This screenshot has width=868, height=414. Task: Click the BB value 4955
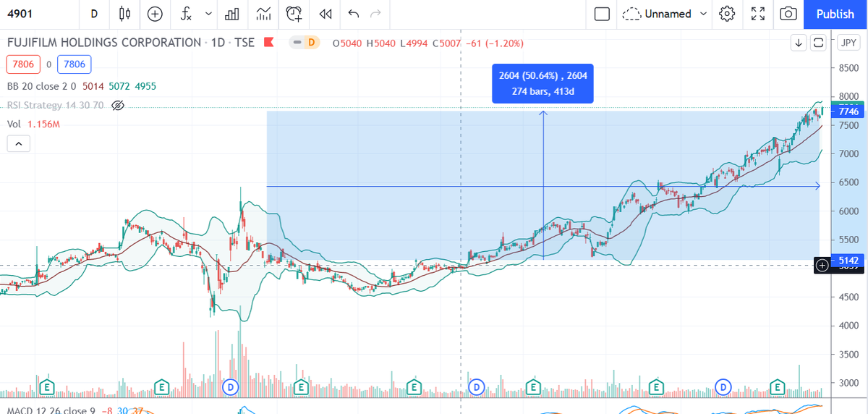[x=145, y=86]
